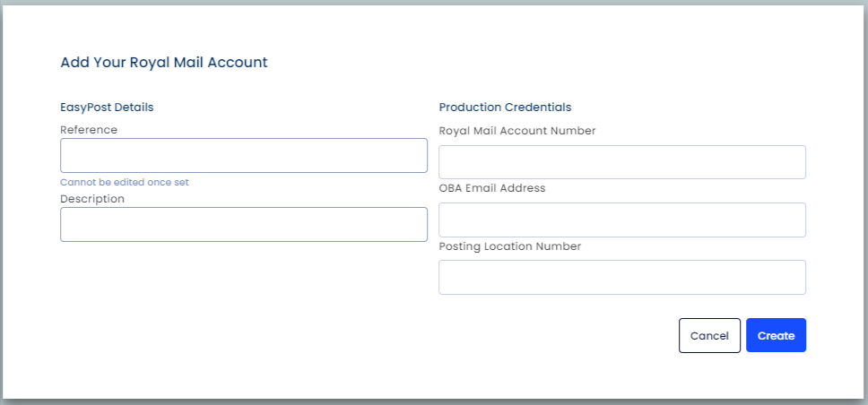Click the 'Reference' field label
This screenshot has width=868, height=405.
click(x=89, y=129)
